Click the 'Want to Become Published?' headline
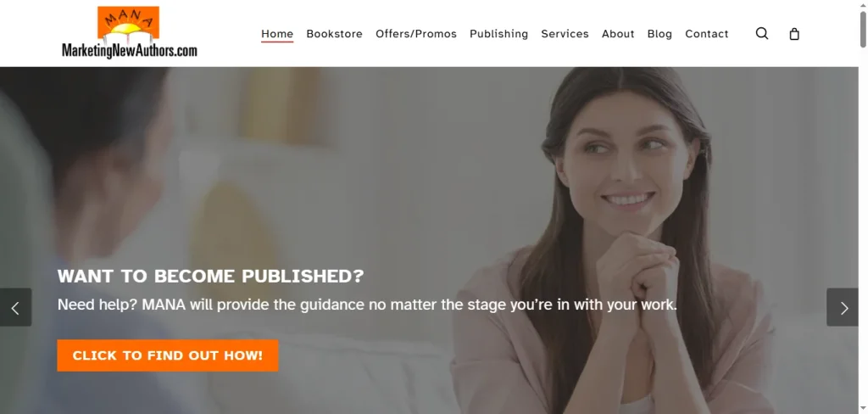The image size is (868, 414). click(x=211, y=276)
